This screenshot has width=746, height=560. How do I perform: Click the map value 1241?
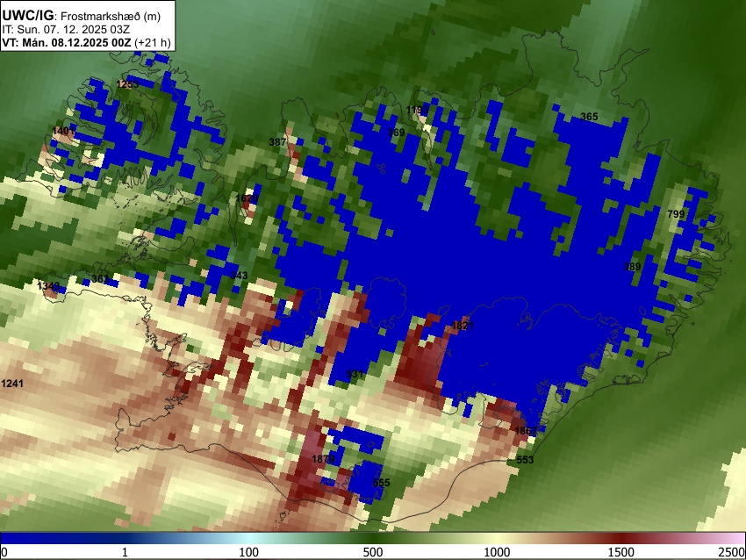click(12, 383)
